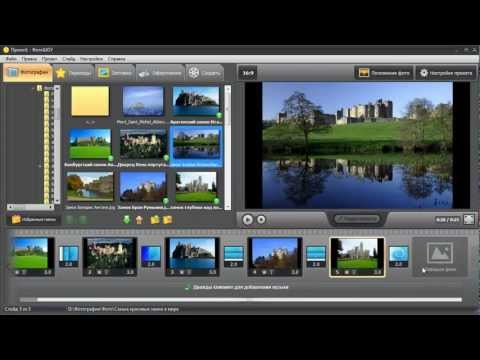Open fullscreen preview using the corner icon
This screenshot has width=480, height=360.
(469, 219)
